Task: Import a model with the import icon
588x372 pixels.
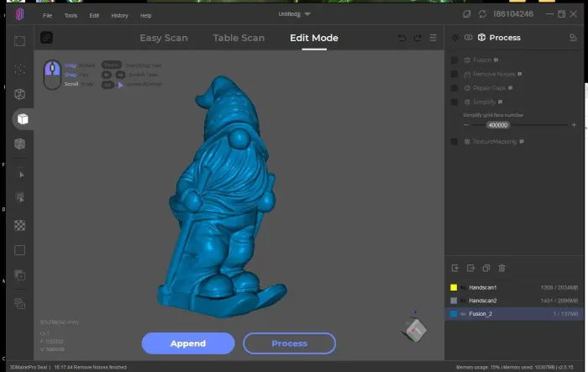Action: tap(455, 268)
